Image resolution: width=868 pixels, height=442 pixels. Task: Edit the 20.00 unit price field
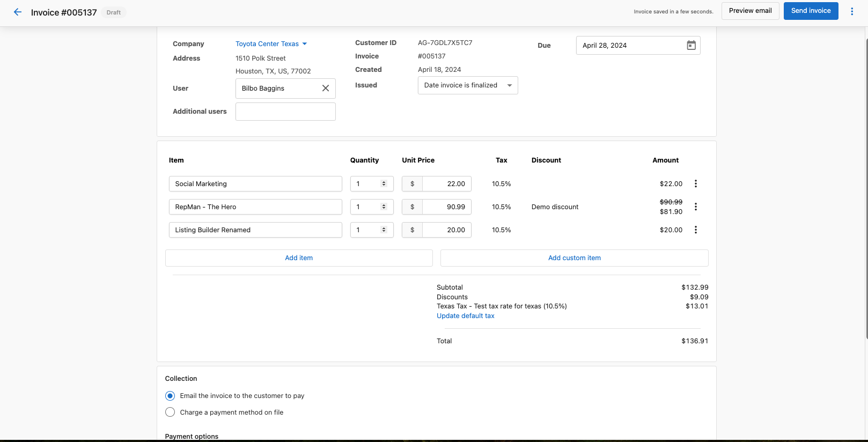(x=447, y=230)
